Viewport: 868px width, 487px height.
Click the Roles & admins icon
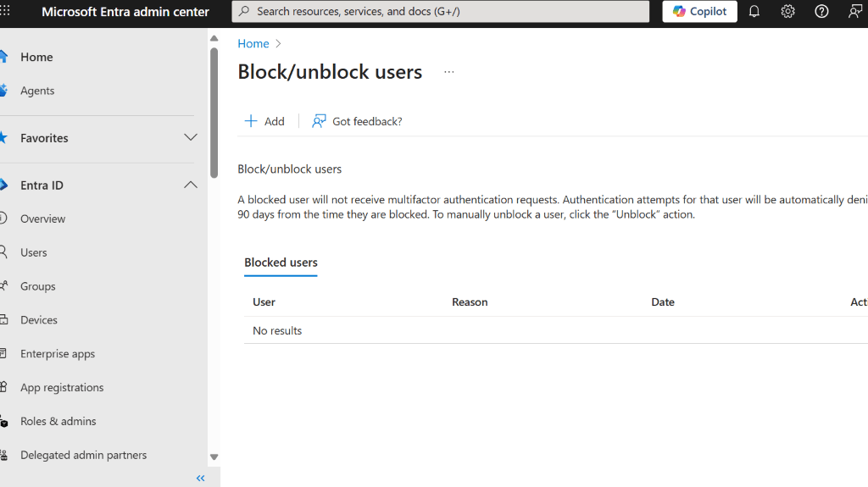pyautogui.click(x=3, y=421)
